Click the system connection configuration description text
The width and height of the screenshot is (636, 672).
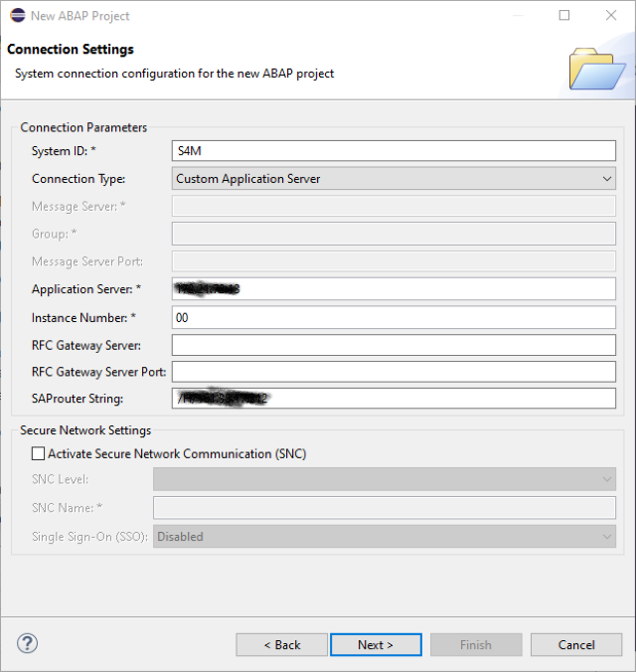click(175, 74)
